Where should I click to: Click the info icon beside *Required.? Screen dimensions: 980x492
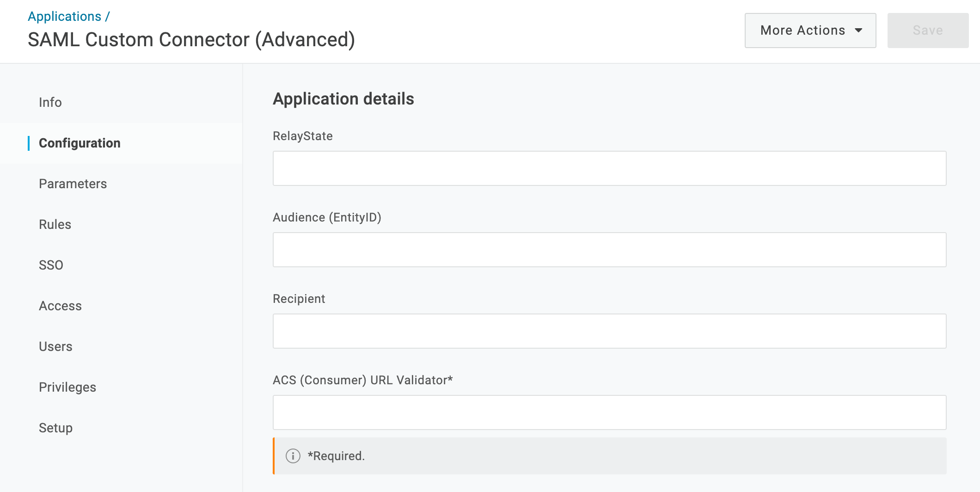coord(293,456)
